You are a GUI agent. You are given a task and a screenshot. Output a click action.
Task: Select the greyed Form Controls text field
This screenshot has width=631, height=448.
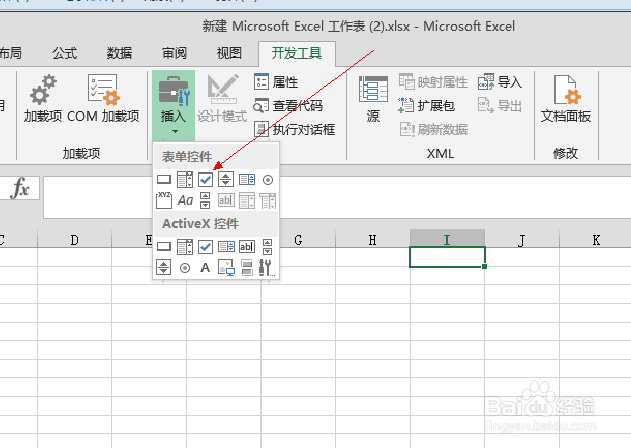pyautogui.click(x=226, y=200)
